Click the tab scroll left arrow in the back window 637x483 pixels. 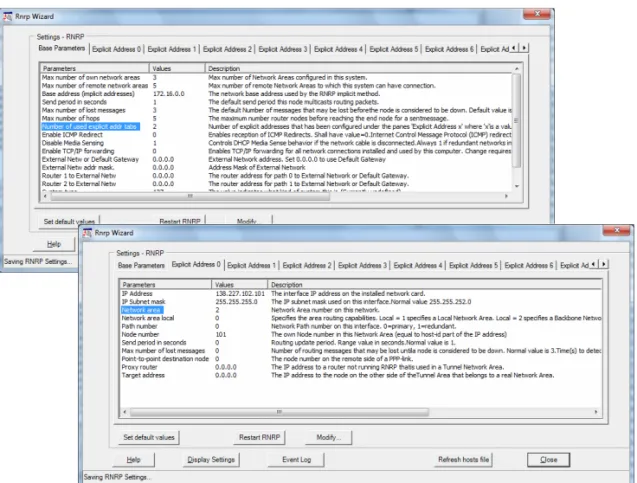point(515,48)
